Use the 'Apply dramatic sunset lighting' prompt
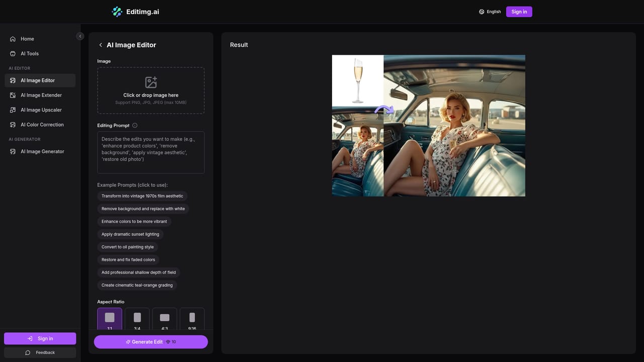 point(130,234)
